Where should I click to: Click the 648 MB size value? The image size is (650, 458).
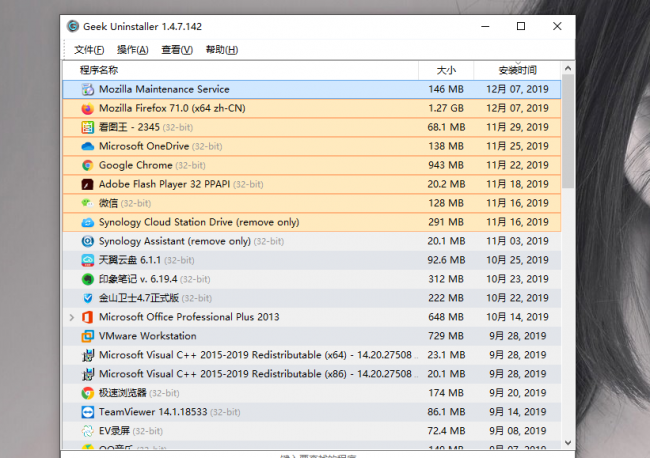click(x=446, y=317)
